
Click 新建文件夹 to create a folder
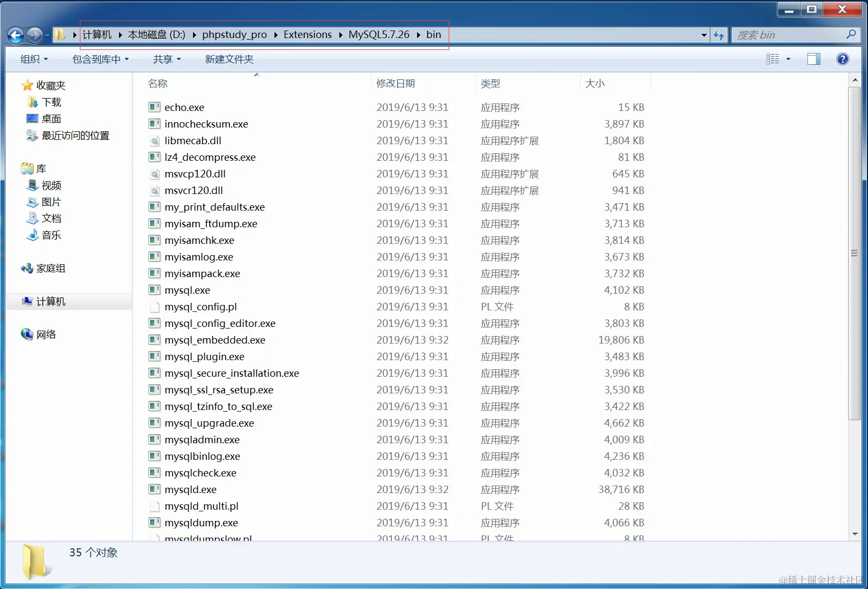(229, 59)
